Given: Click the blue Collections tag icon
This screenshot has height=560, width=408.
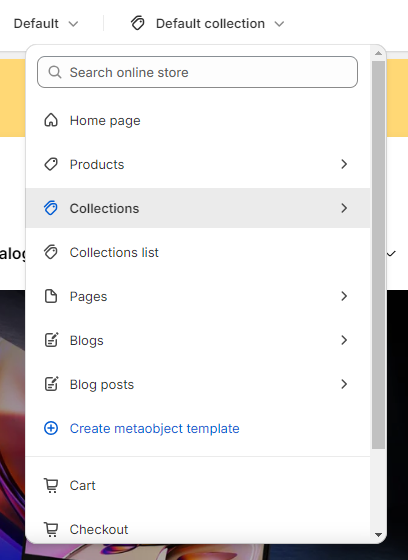Looking at the screenshot, I should [x=51, y=208].
